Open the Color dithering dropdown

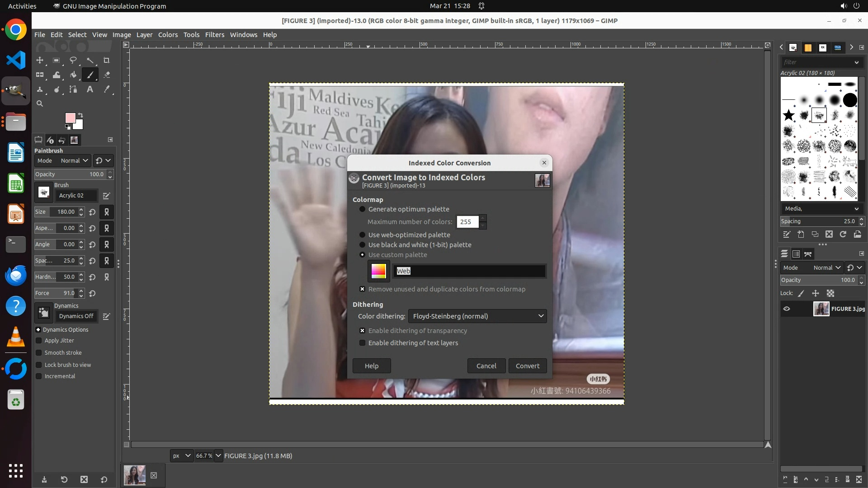477,316
